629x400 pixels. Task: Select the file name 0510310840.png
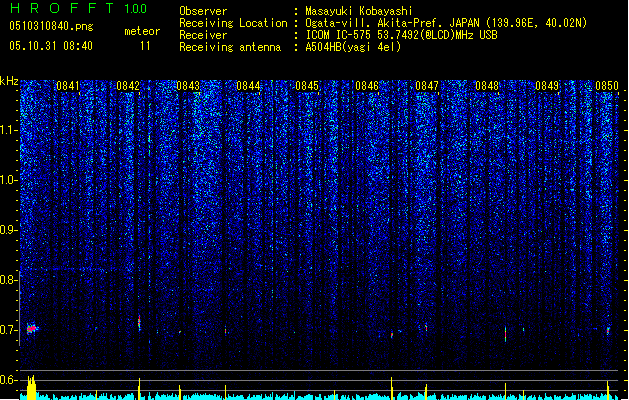tap(51, 26)
